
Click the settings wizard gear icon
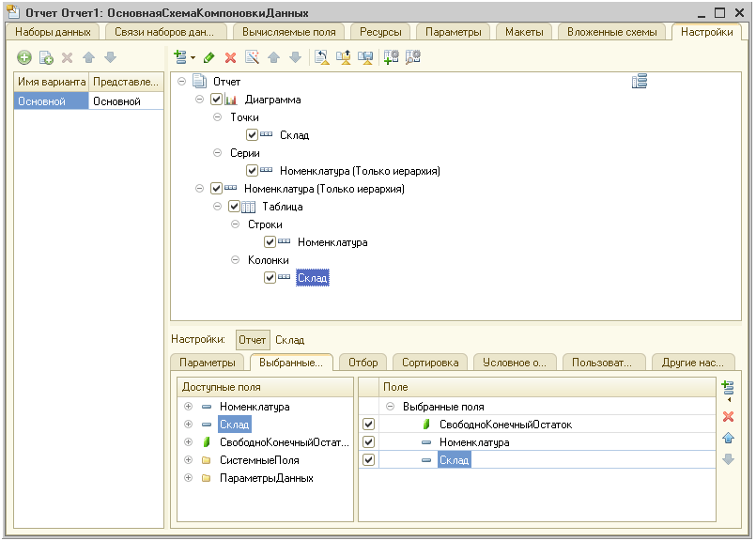[392, 58]
